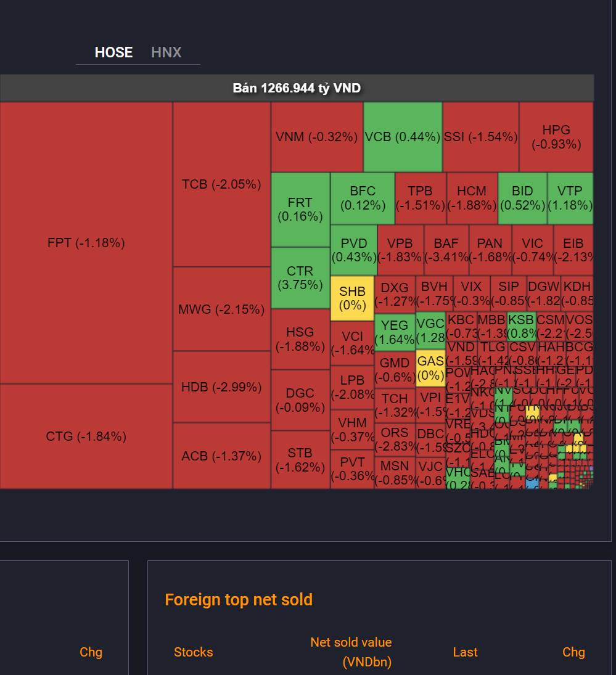Open the CTG (-1.84%) treemap tile
This screenshot has width=616, height=675.
[x=86, y=436]
